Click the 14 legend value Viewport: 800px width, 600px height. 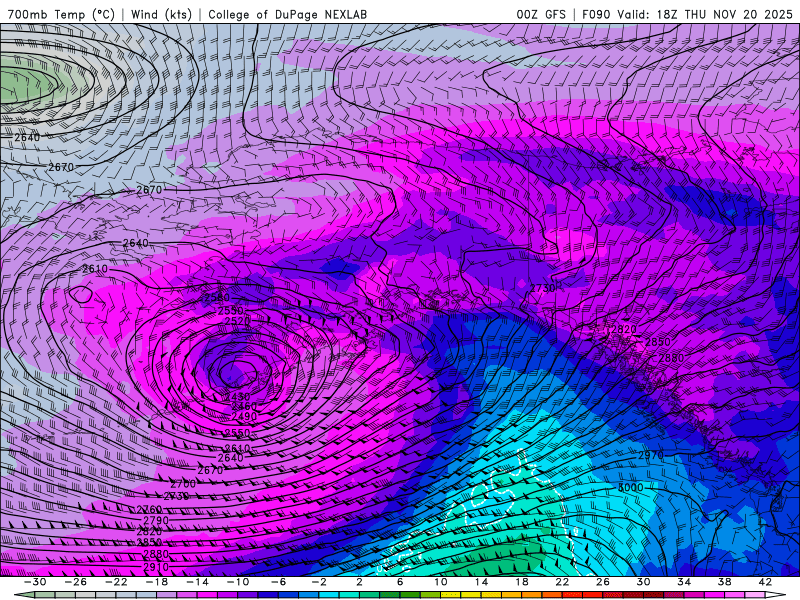pos(481,582)
